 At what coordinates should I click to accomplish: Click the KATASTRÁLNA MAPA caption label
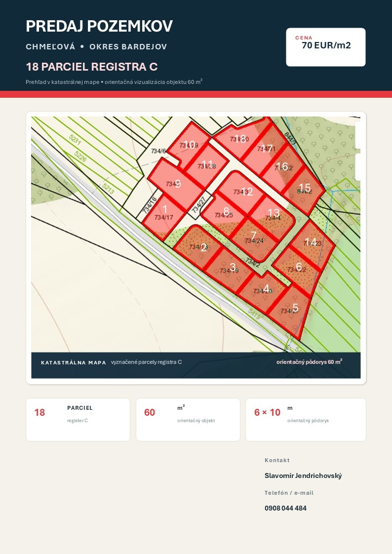click(74, 362)
